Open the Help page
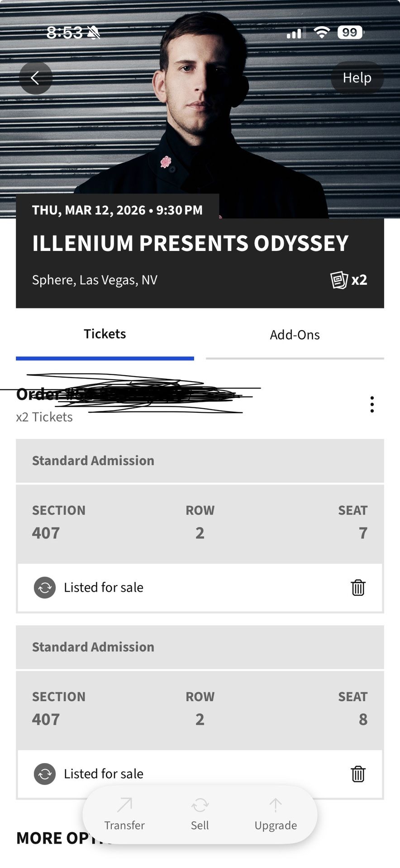This screenshot has width=400, height=868. 357,78
